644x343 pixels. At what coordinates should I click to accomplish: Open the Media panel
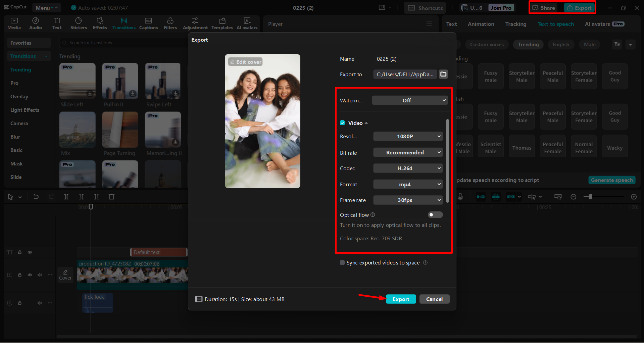(x=14, y=23)
